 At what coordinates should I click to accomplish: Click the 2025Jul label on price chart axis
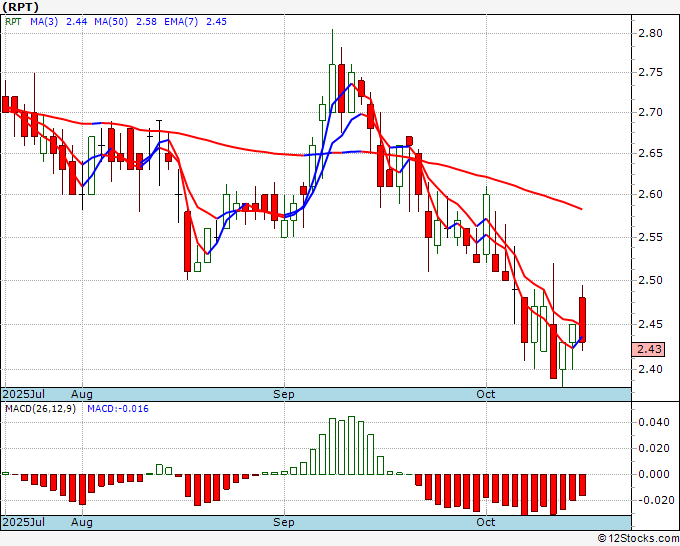click(x=24, y=394)
